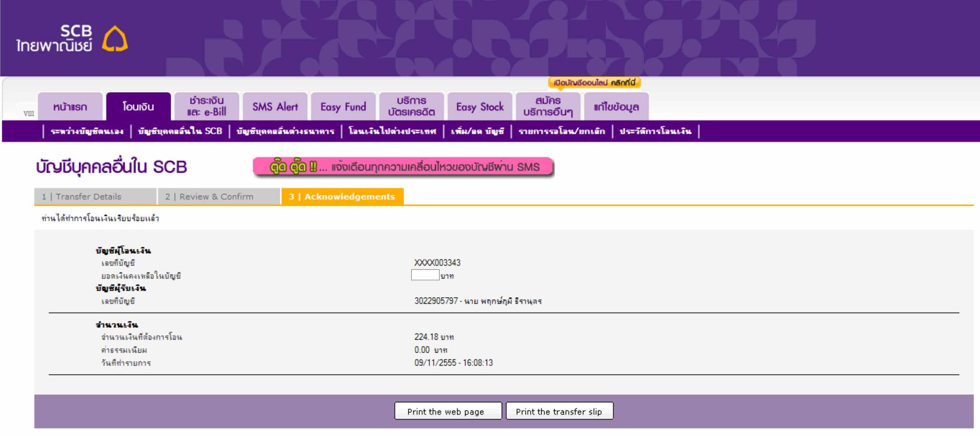Open the บริการบัตรเครดิต tab
Screen dimensions: 980x435
point(412,107)
